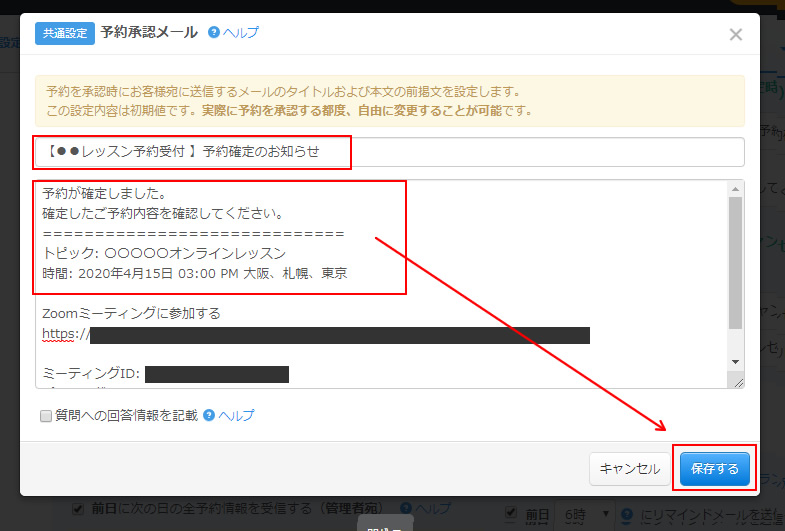785x531 pixels.
Task: Open ヘルプ link beside the answer info checkbox
Action: coord(237,416)
